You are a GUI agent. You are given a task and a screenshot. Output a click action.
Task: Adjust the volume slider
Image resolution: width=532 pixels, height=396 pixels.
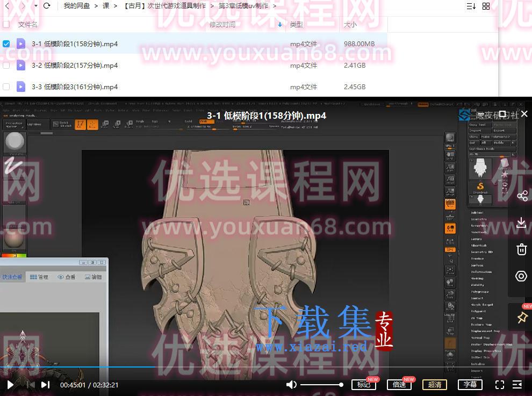322,385
